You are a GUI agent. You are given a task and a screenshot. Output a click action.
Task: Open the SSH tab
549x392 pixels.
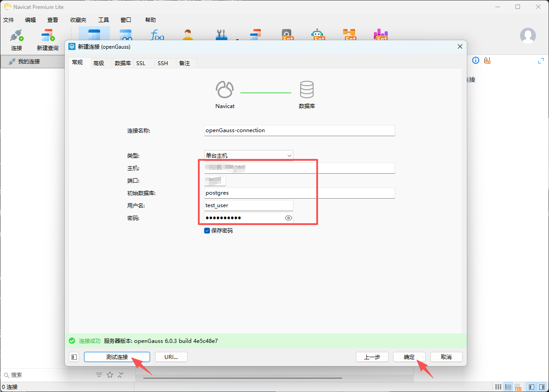pos(163,63)
